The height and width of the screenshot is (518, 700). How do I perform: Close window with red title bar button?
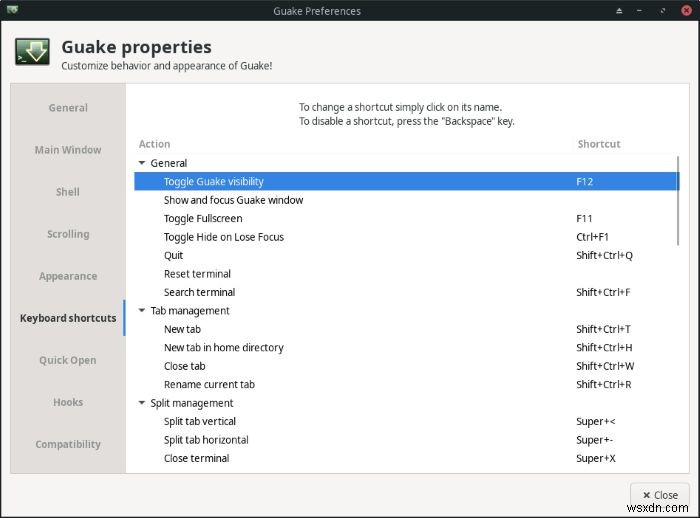click(686, 10)
